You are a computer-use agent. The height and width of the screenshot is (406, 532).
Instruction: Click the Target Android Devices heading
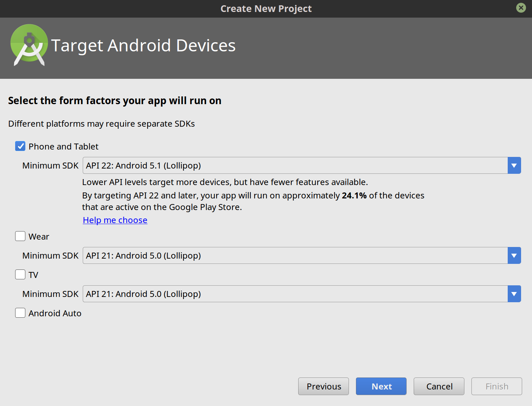[143, 45]
